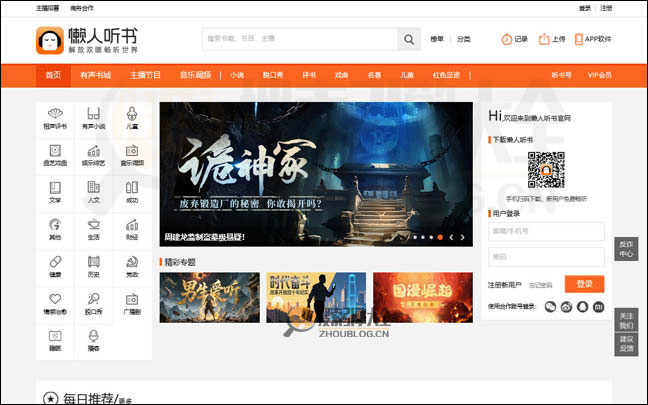Log in with QQ penguin icon
The width and height of the screenshot is (648, 405).
582,307
